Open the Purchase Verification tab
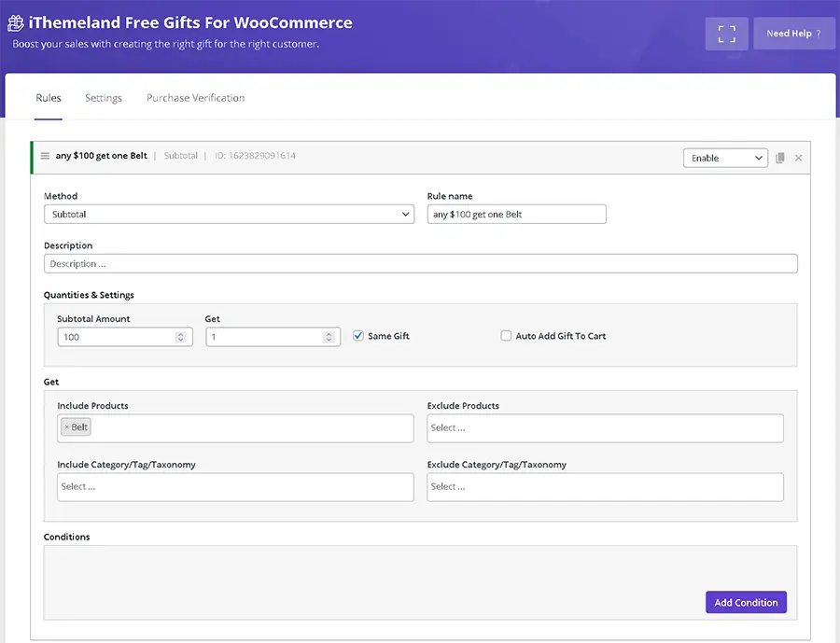Viewport: 840px width, 643px height. point(195,98)
